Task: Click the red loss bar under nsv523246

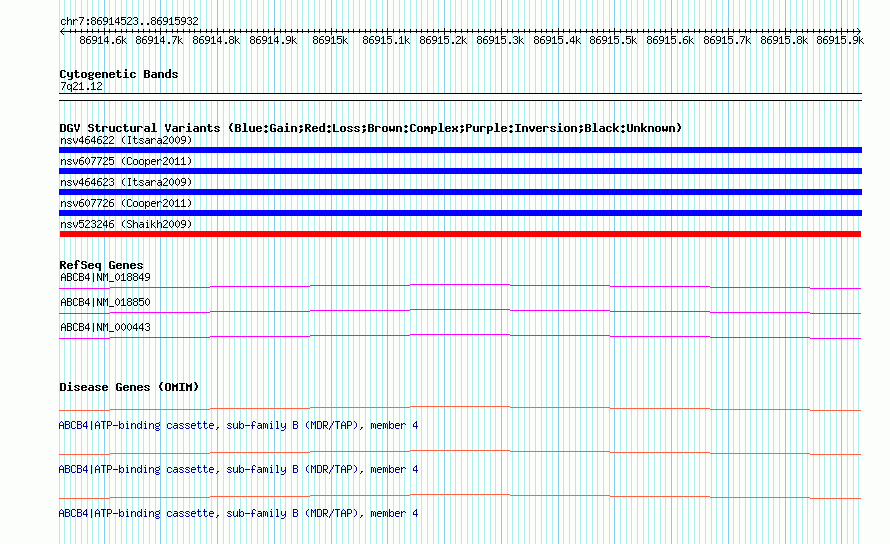Action: pyautogui.click(x=460, y=234)
